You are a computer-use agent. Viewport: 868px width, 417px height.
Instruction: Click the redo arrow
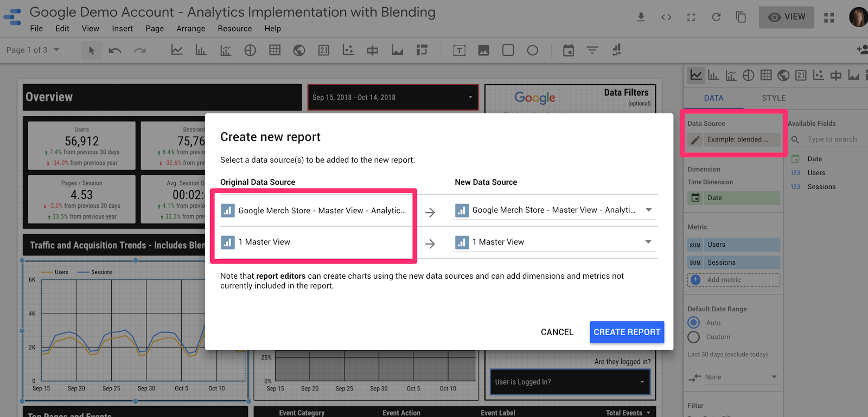(140, 50)
